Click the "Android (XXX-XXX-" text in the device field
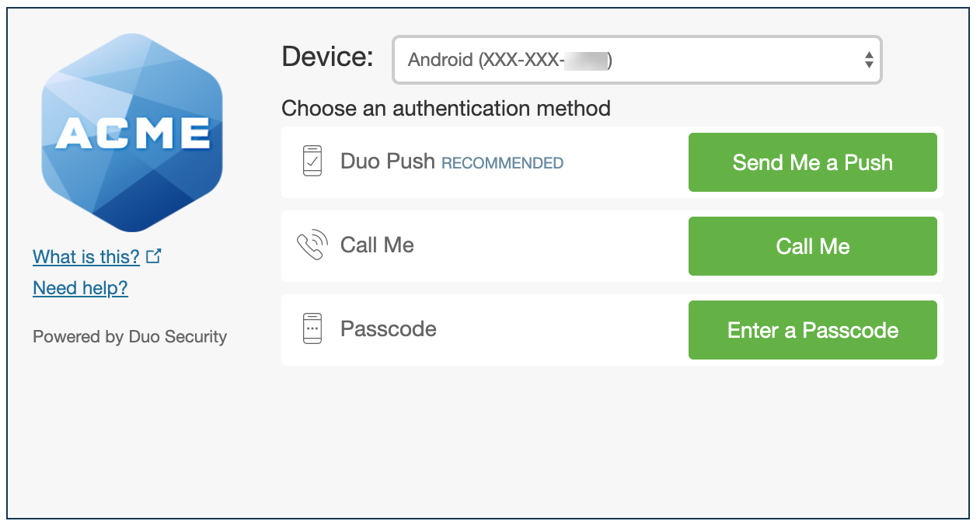This screenshot has width=980, height=528. [x=485, y=60]
